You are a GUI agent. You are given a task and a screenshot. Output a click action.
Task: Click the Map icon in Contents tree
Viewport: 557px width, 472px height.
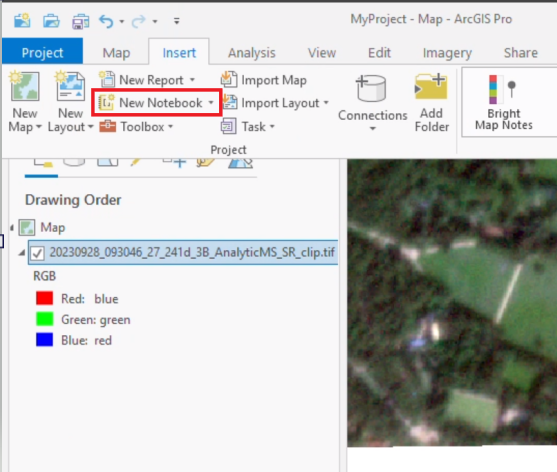pyautogui.click(x=27, y=228)
